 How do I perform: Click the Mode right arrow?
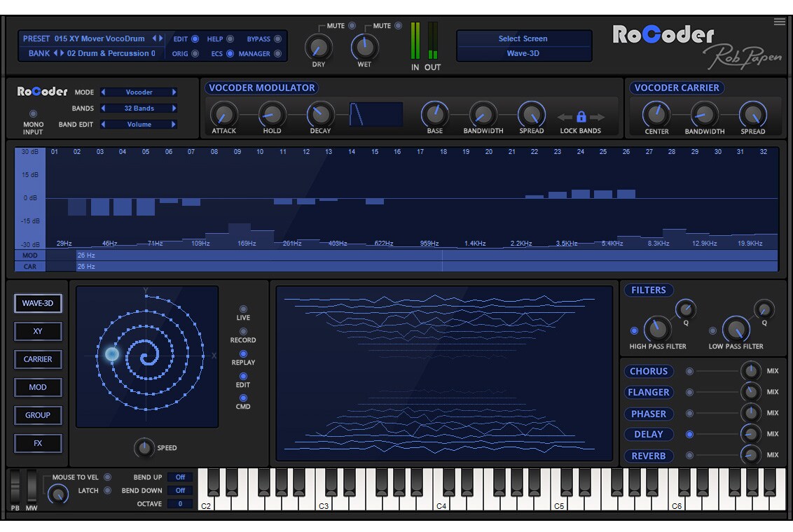click(x=174, y=92)
